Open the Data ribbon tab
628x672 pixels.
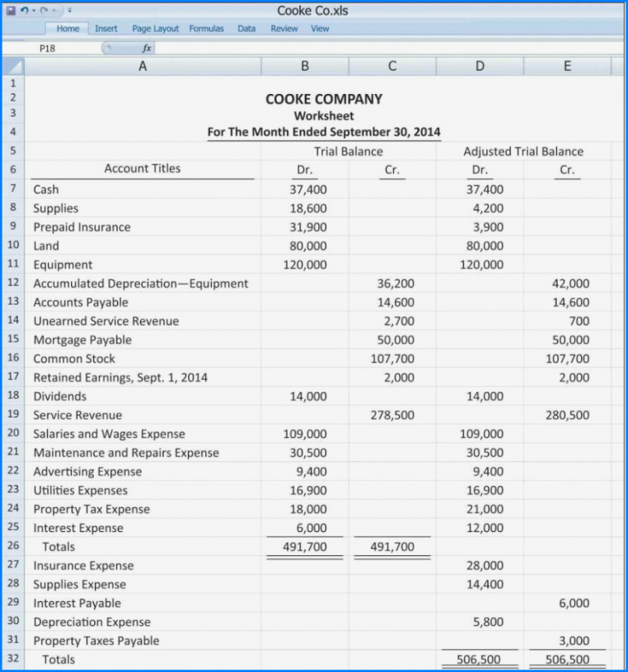(x=246, y=29)
